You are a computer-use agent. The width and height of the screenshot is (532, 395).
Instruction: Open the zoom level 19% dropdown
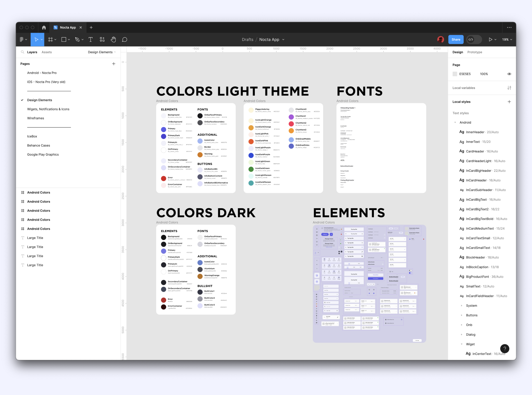[507, 40]
